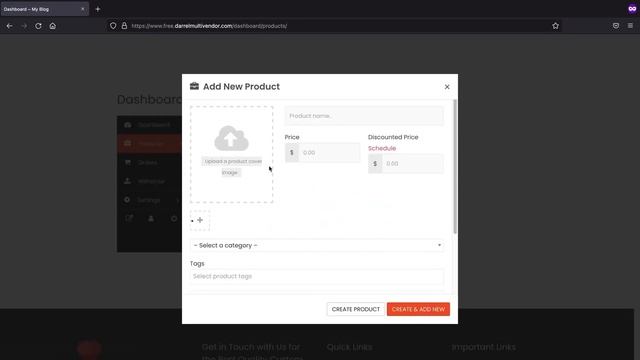640x360 pixels.
Task: Click the Orders cart icon in sidebar
Action: (x=128, y=162)
